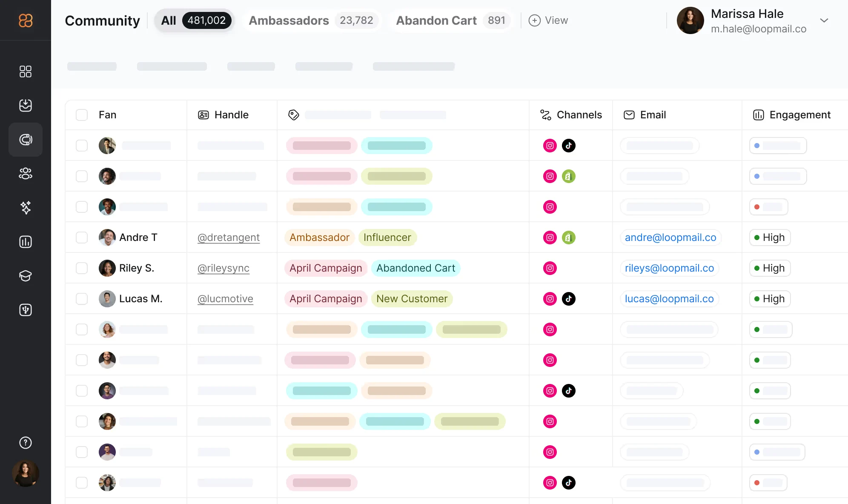
Task: Select the community magnet icon in sidebar
Action: tap(26, 140)
